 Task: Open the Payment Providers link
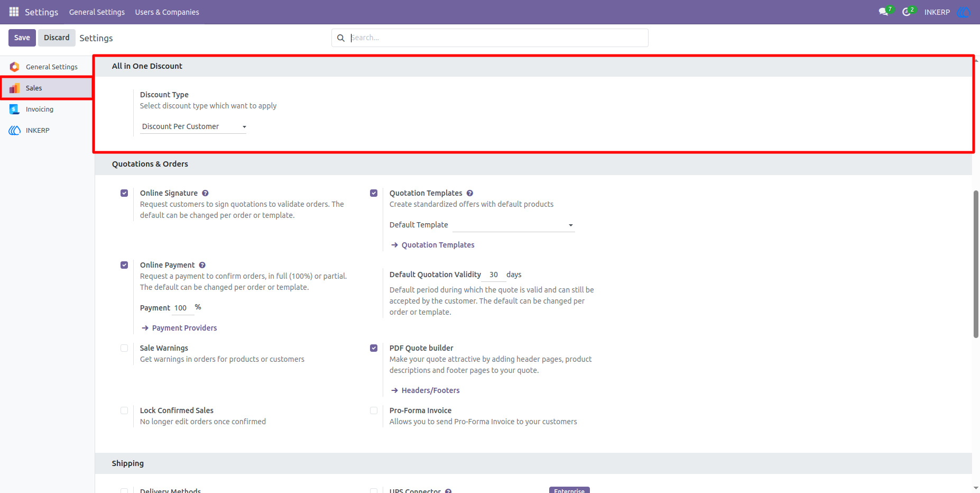coord(184,328)
